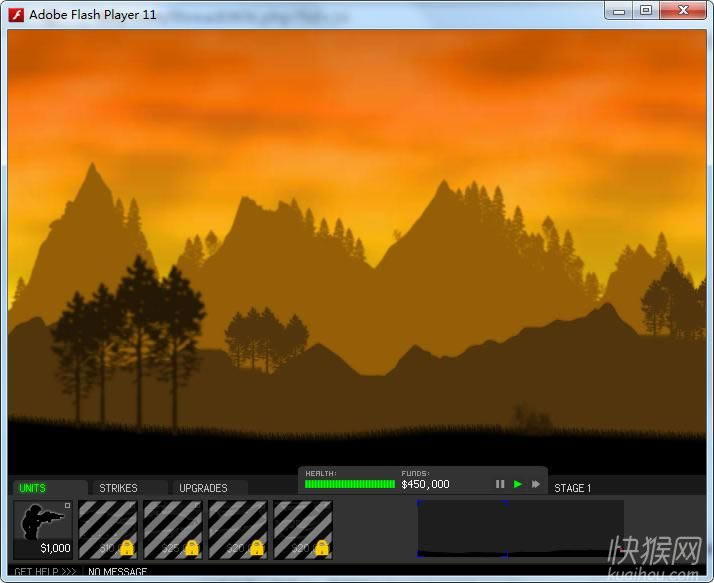Screen dimensions: 714x583
Task: Click the first locked unit slot
Action: coord(108,529)
